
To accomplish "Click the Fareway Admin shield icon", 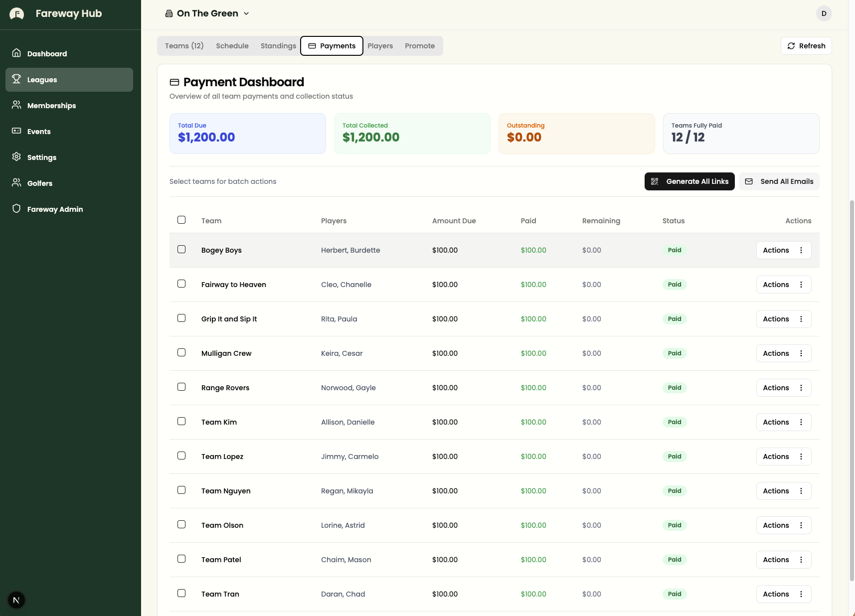I will (x=16, y=208).
